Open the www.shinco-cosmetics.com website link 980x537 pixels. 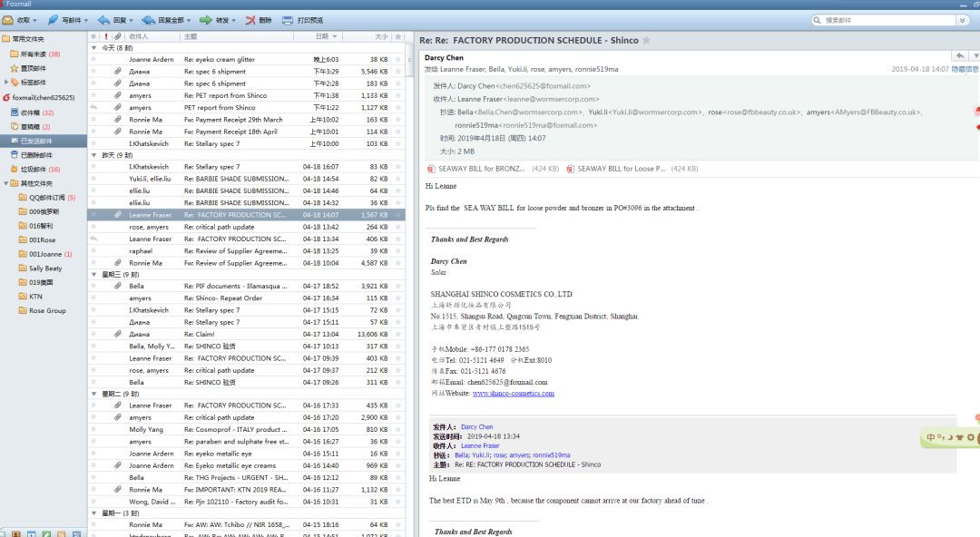(513, 393)
